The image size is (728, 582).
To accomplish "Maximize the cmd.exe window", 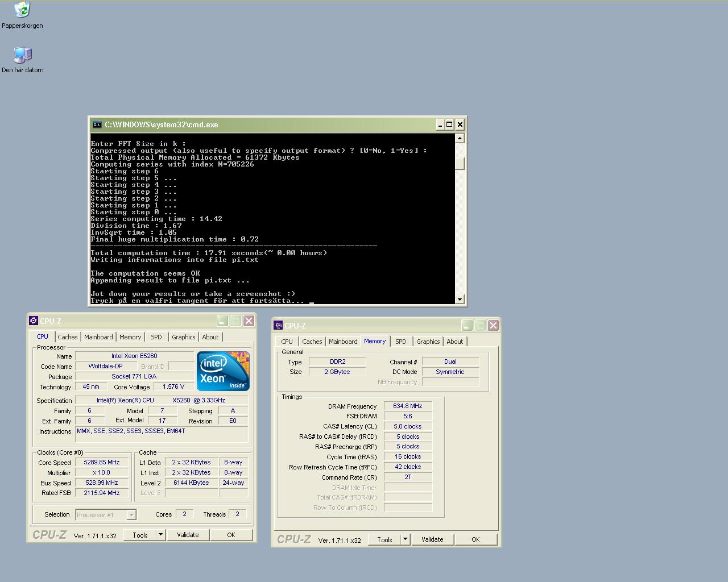I will [x=450, y=124].
